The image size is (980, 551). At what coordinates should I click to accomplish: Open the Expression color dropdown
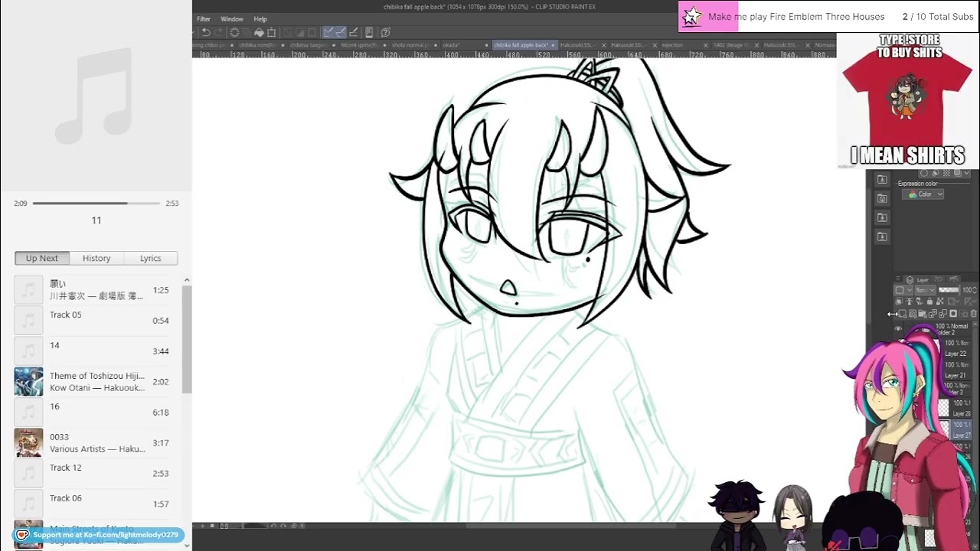pyautogui.click(x=925, y=194)
